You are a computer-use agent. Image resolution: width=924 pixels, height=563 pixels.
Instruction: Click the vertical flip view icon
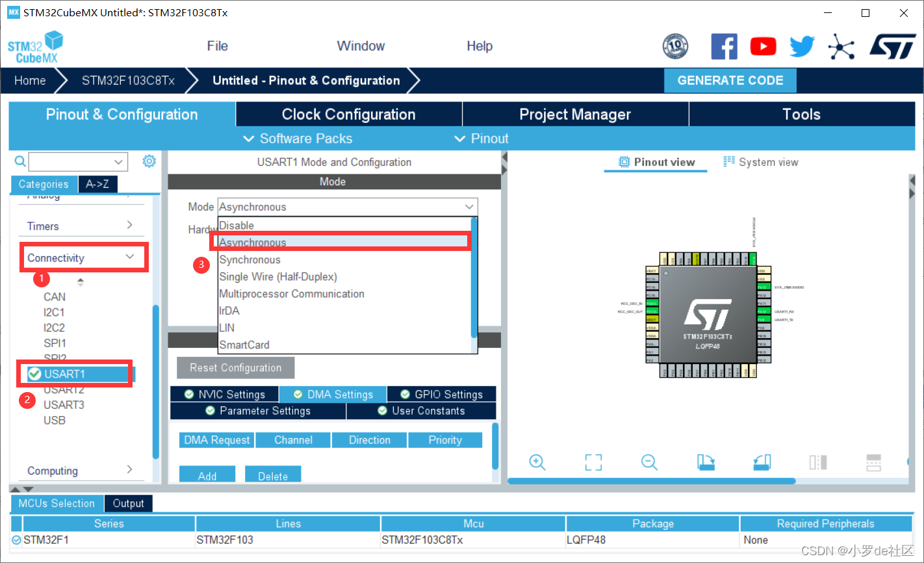coord(818,462)
